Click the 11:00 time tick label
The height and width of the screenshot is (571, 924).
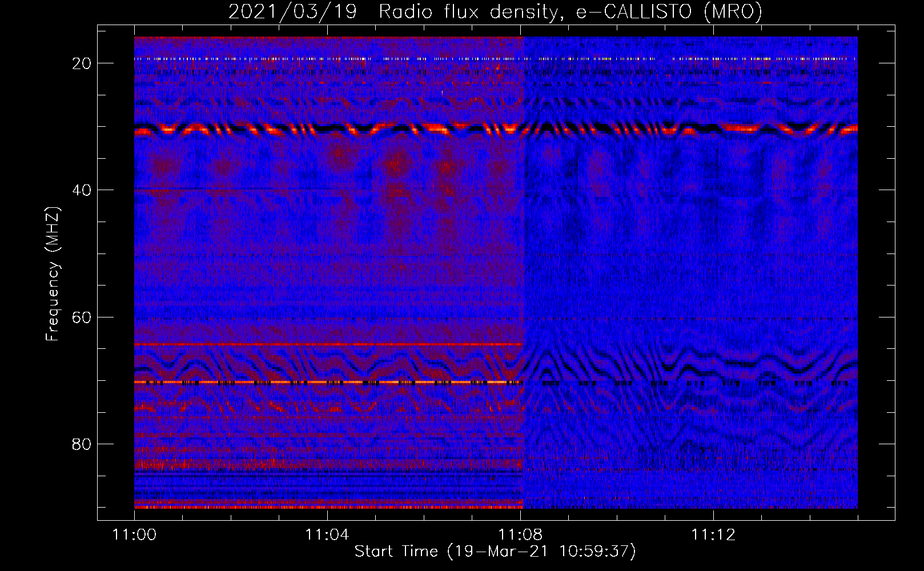pos(134,535)
